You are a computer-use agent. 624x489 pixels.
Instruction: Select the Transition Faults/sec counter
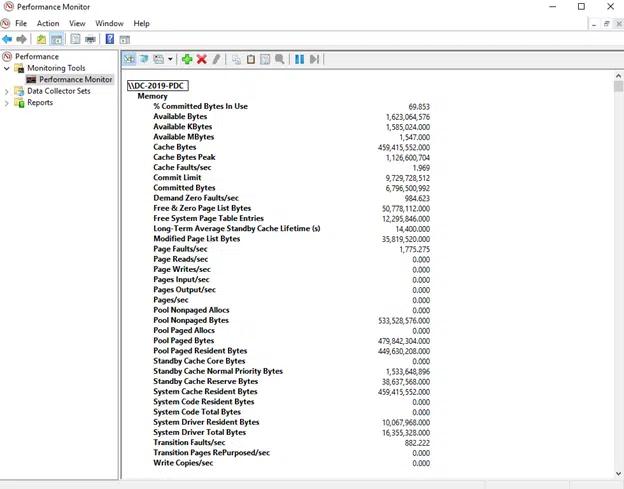point(189,442)
